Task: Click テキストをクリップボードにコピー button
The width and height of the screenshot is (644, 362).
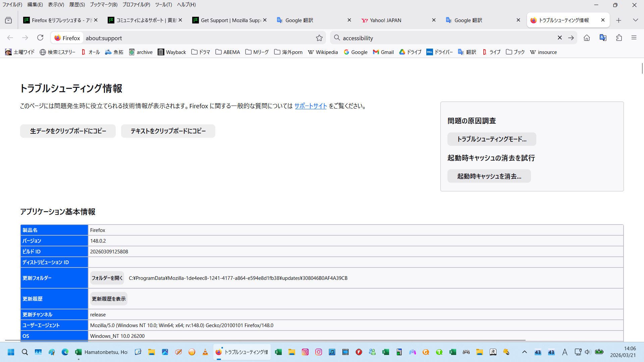Action: pyautogui.click(x=168, y=131)
